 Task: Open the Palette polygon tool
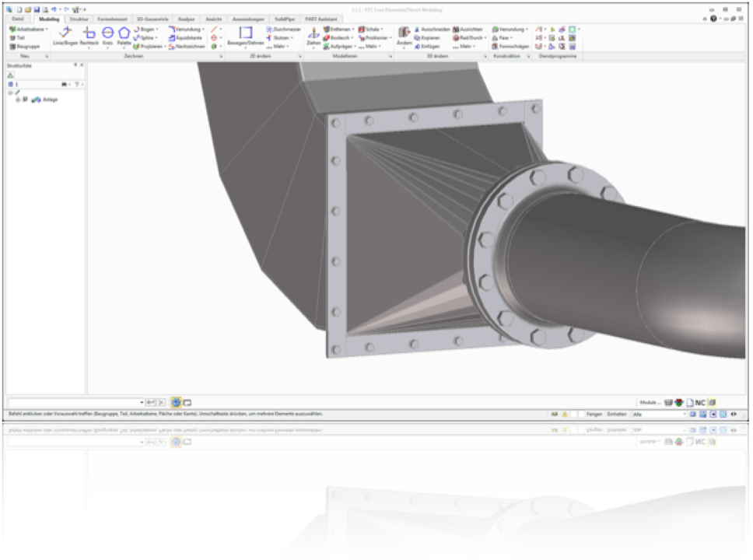124,37
